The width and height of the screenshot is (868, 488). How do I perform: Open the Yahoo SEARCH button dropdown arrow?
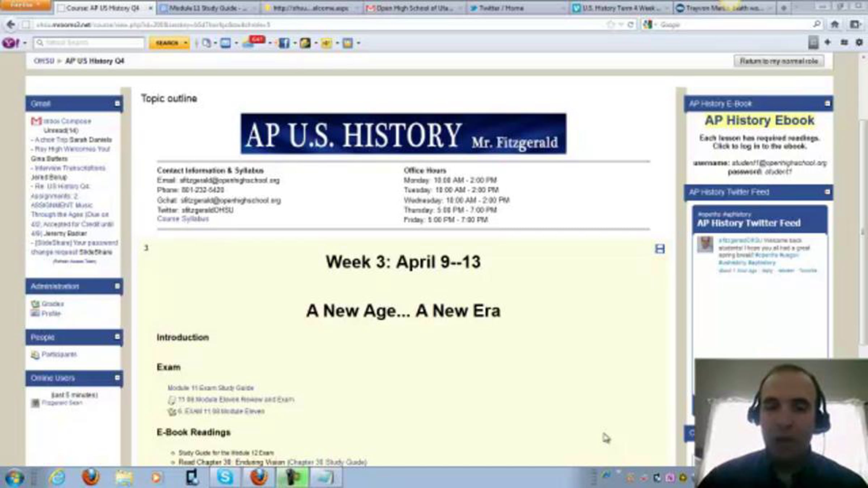[x=186, y=43]
